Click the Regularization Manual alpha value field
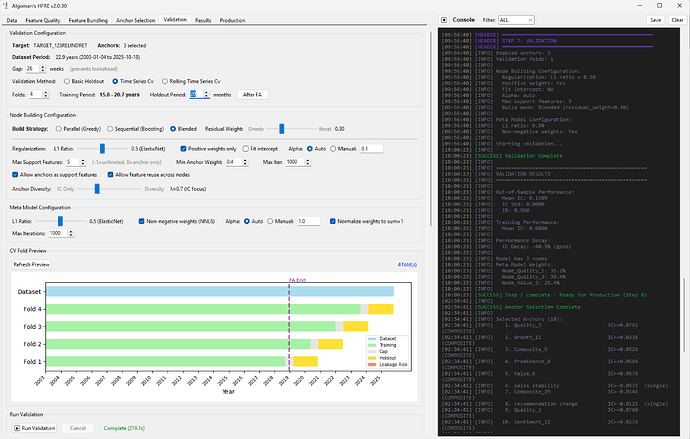 [371, 149]
